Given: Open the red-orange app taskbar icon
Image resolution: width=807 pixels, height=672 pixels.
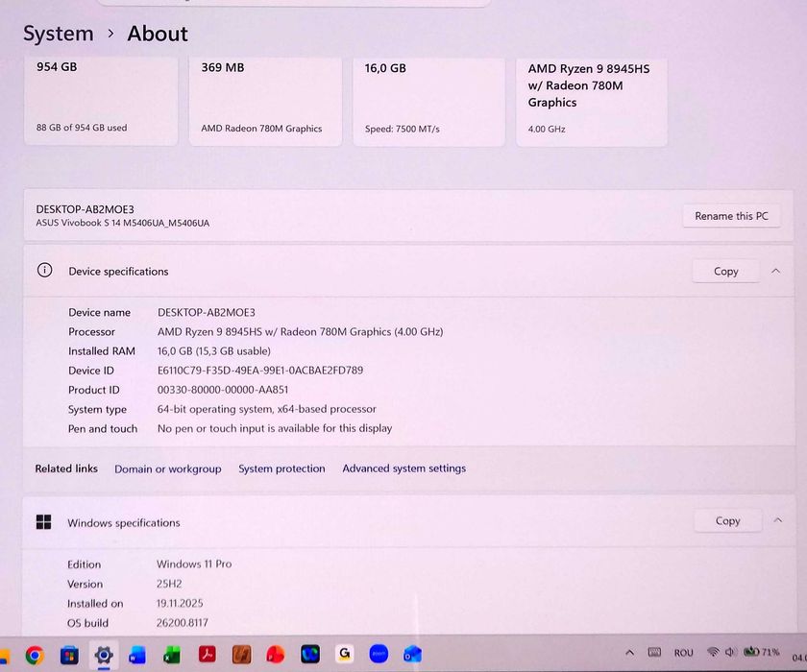Looking at the screenshot, I should pos(276,655).
